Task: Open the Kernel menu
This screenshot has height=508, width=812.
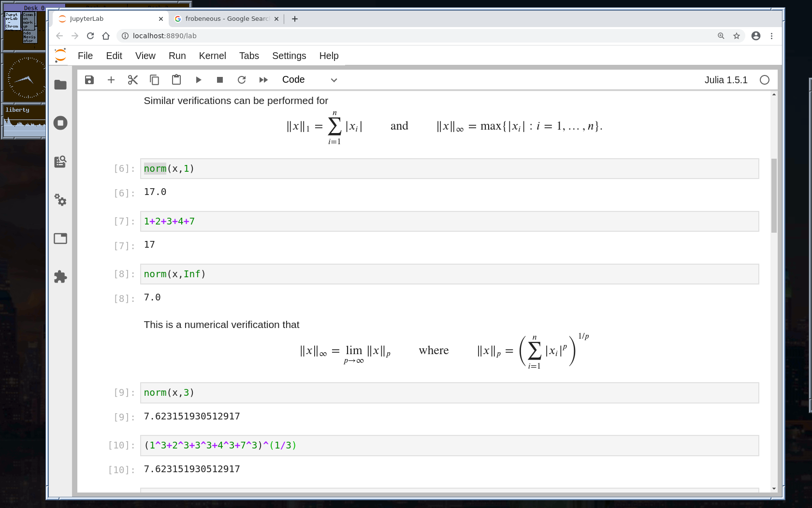Action: coord(212,56)
